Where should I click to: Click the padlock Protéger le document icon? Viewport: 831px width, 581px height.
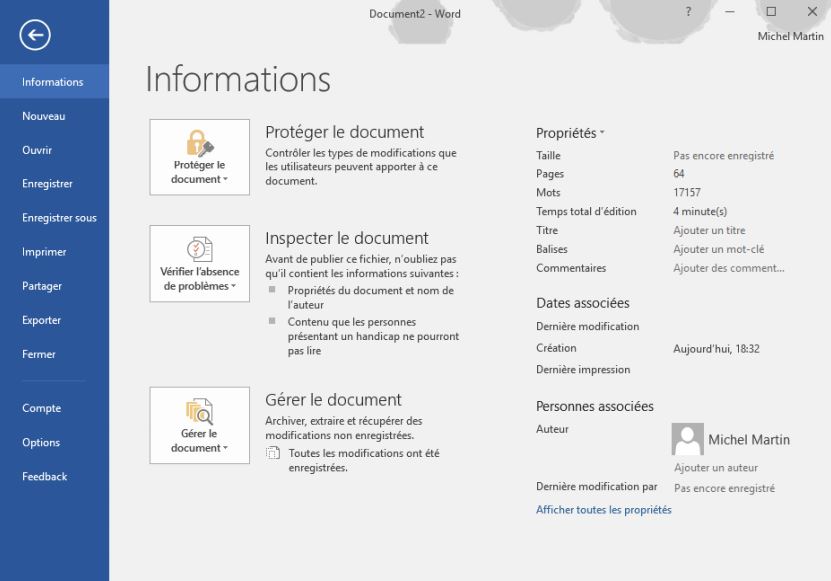click(x=199, y=142)
